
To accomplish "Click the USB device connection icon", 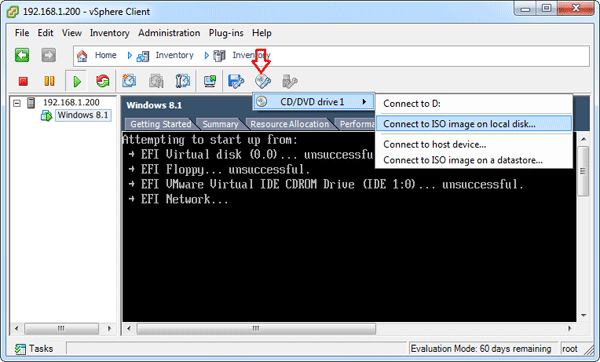I will click(289, 81).
